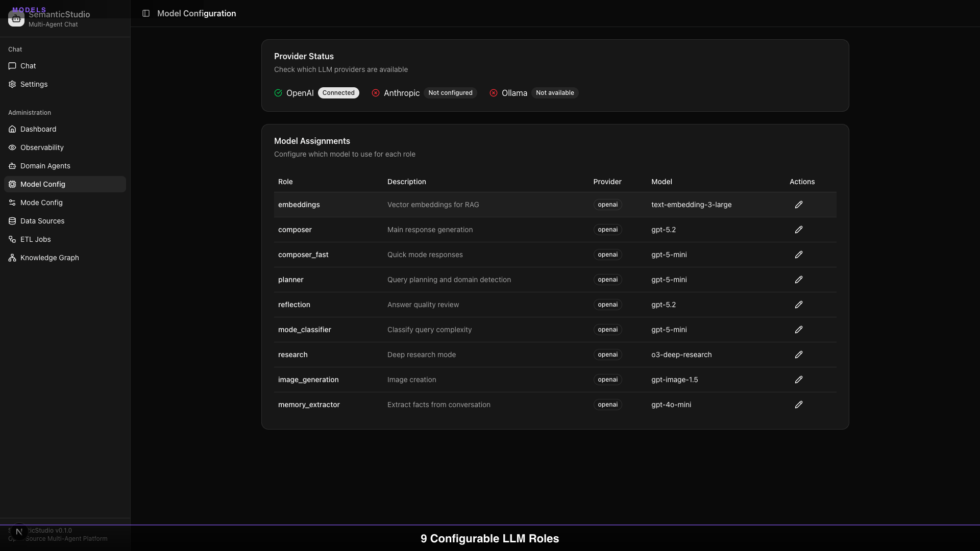Open Model Config via its sidebar icon

pos(12,184)
